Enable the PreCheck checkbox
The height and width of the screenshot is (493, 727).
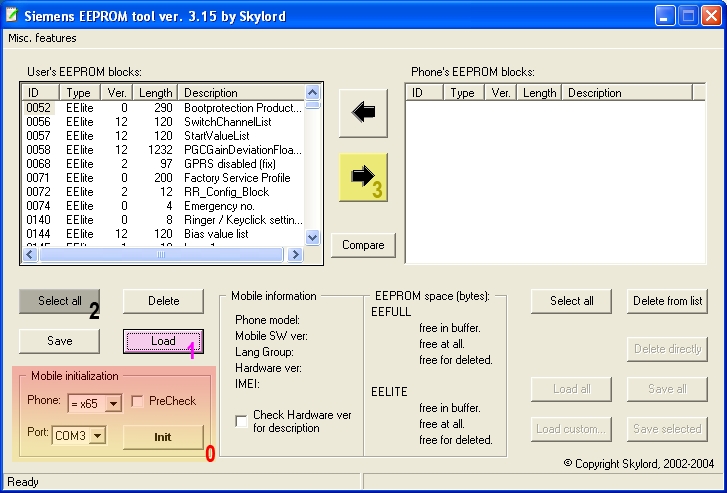click(137, 401)
